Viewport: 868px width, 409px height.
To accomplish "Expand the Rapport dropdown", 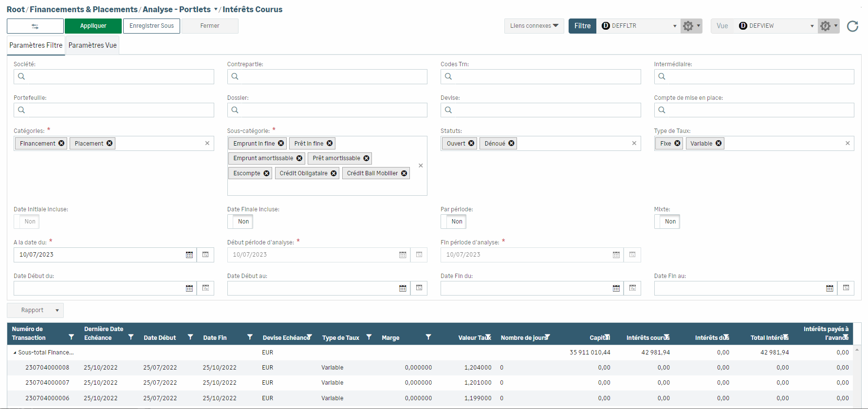I will (x=35, y=310).
